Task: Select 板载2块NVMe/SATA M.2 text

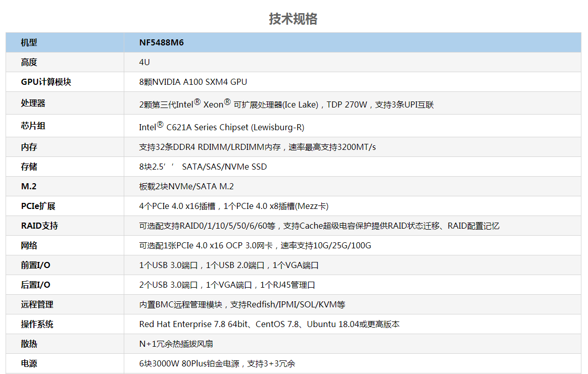Action: (x=186, y=187)
